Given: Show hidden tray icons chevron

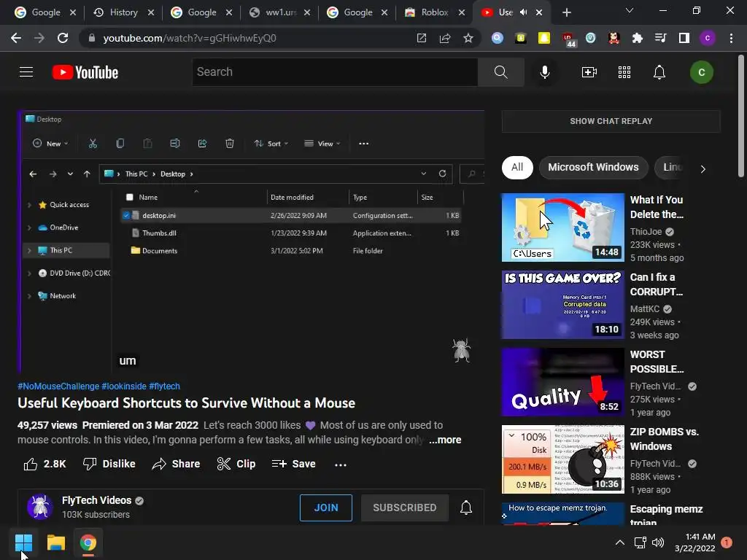Looking at the screenshot, I should pyautogui.click(x=620, y=542).
